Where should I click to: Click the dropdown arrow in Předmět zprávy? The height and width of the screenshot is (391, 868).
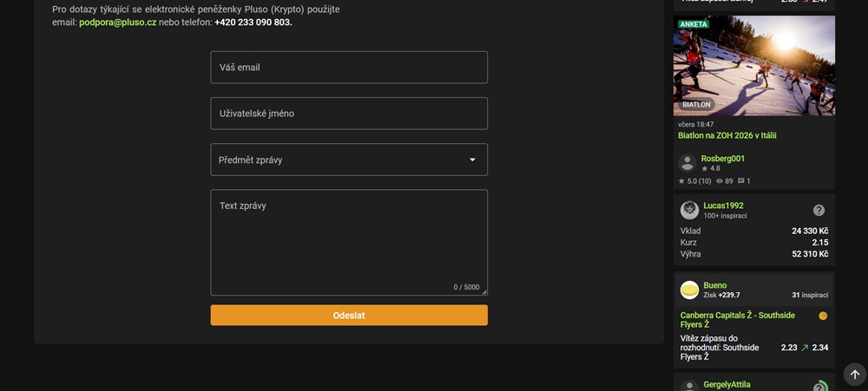pos(472,160)
